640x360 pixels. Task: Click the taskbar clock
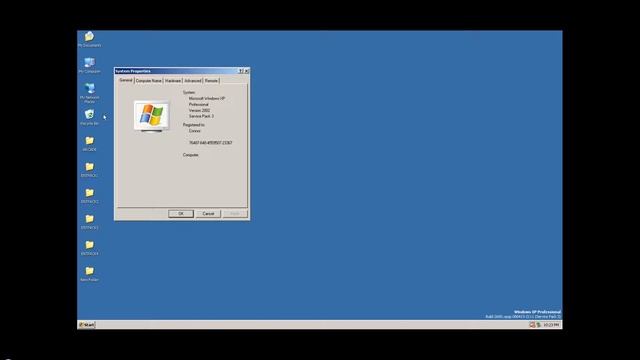click(551, 325)
